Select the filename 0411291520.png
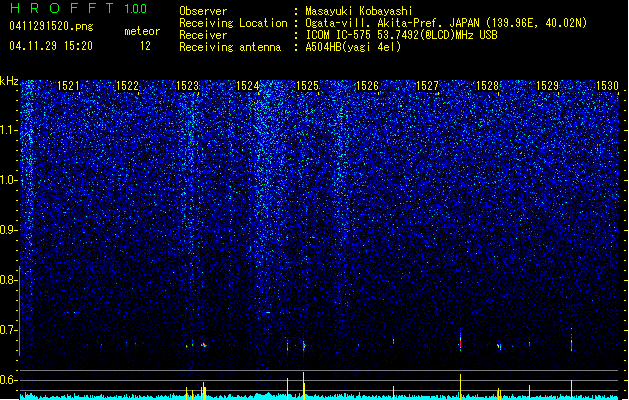 (x=51, y=27)
